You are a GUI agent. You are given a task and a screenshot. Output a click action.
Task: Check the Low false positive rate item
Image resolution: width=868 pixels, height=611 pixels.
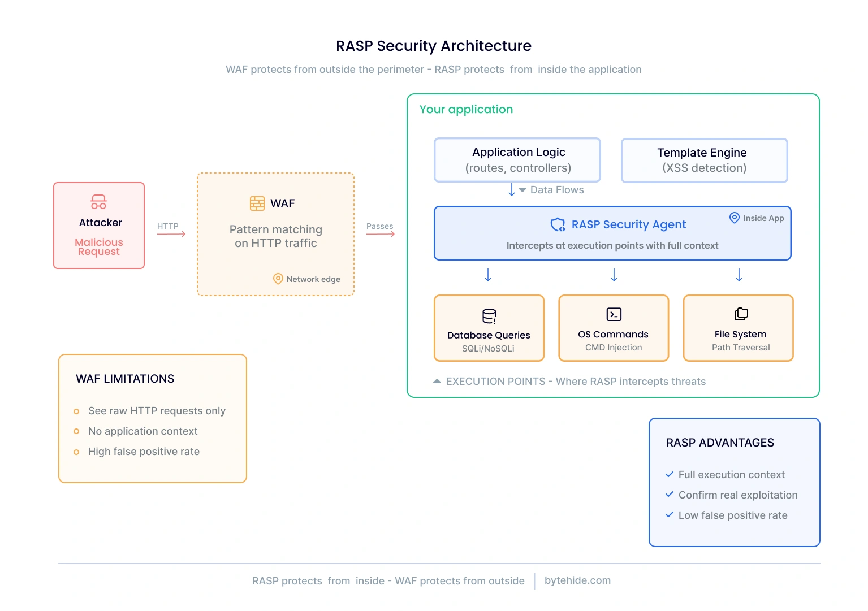click(x=732, y=515)
